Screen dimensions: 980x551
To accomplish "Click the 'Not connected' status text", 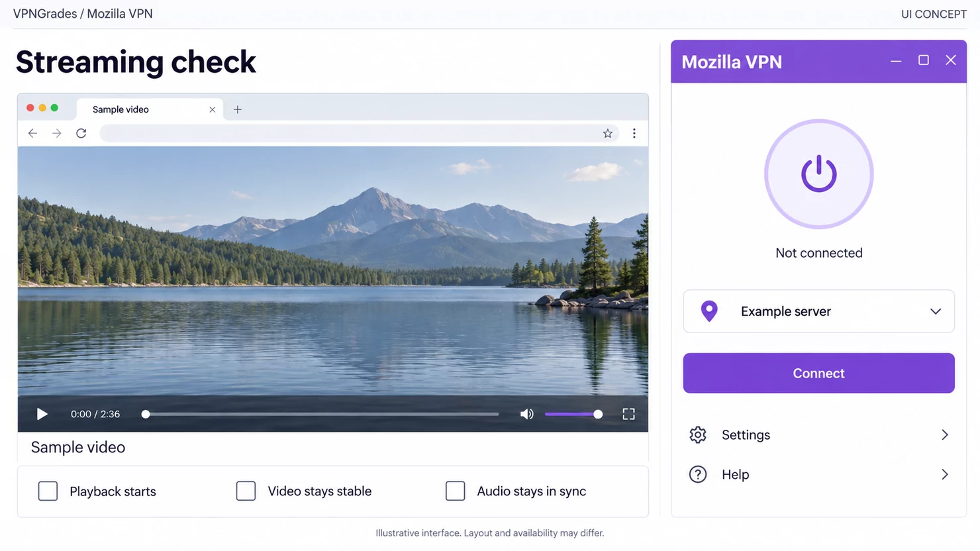I will pyautogui.click(x=819, y=253).
